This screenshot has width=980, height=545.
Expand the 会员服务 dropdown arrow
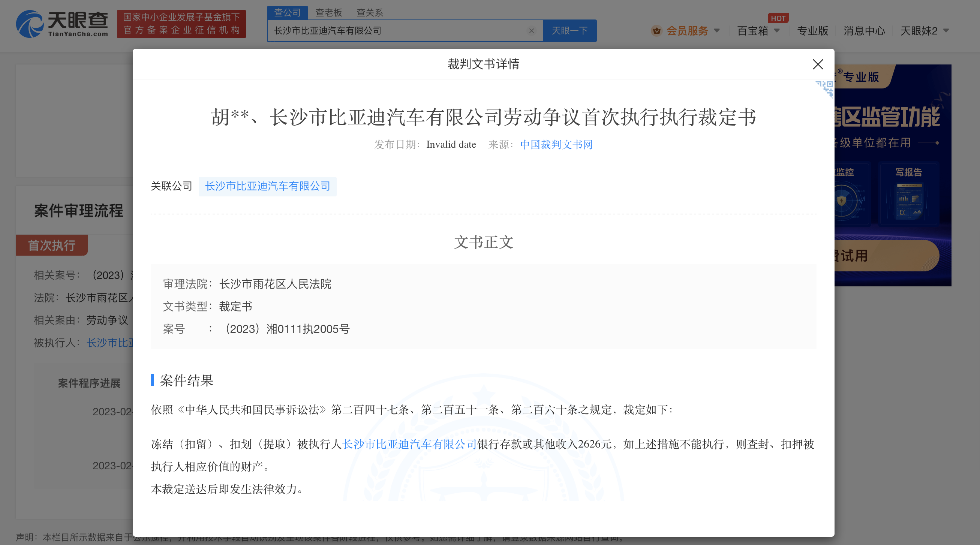[717, 30]
